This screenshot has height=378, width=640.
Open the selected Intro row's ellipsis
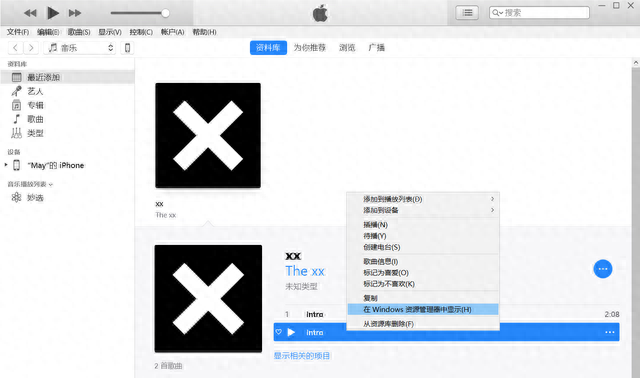(x=610, y=332)
